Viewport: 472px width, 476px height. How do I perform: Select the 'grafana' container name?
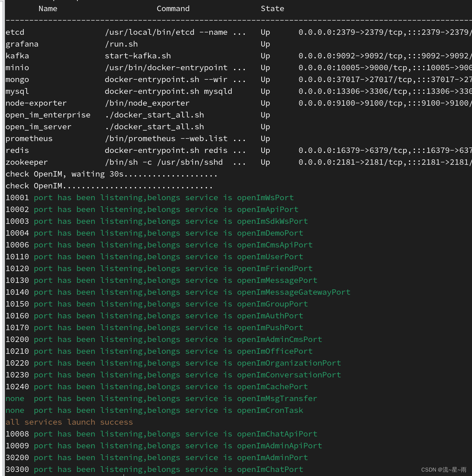pyautogui.click(x=22, y=44)
